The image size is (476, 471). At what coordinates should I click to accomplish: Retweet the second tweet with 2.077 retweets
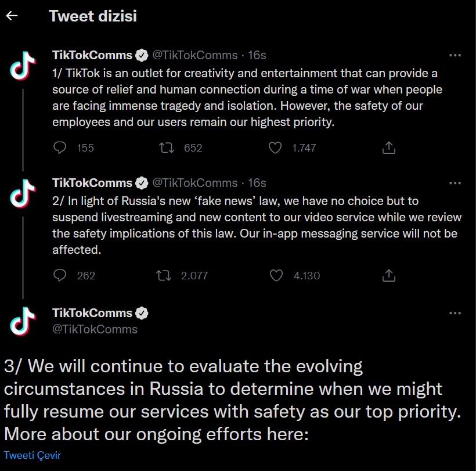tap(164, 275)
